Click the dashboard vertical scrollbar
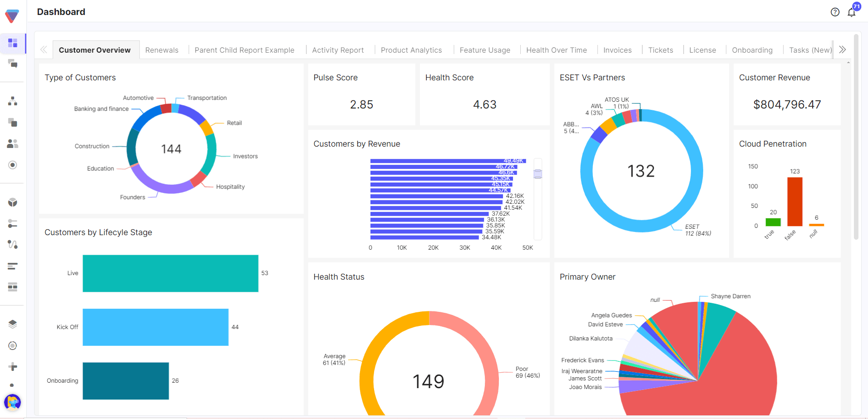The image size is (868, 419). tap(856, 136)
